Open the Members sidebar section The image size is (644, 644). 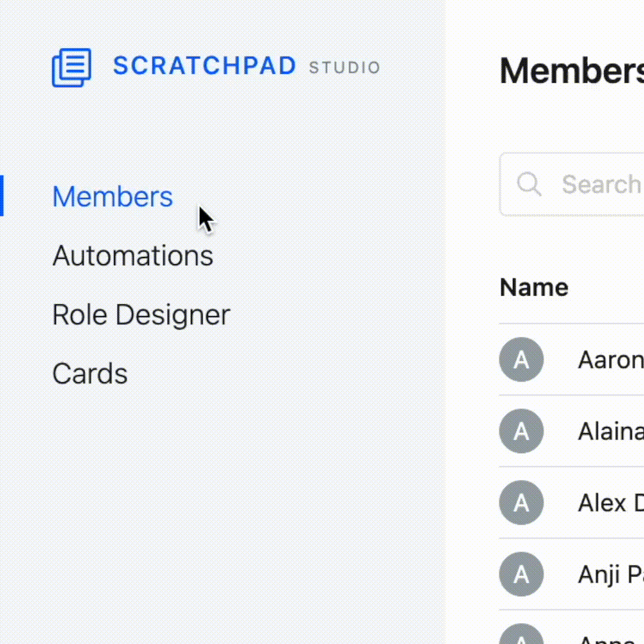coord(112,197)
